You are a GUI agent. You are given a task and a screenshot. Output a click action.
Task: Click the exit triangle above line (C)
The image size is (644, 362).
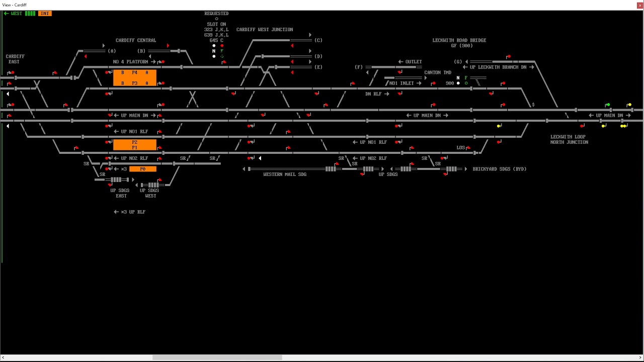tap(310, 35)
